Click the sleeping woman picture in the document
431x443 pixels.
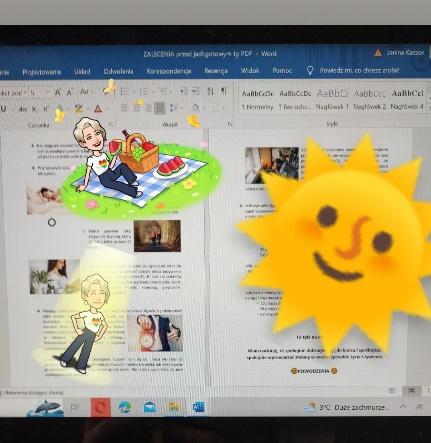[x=44, y=200]
